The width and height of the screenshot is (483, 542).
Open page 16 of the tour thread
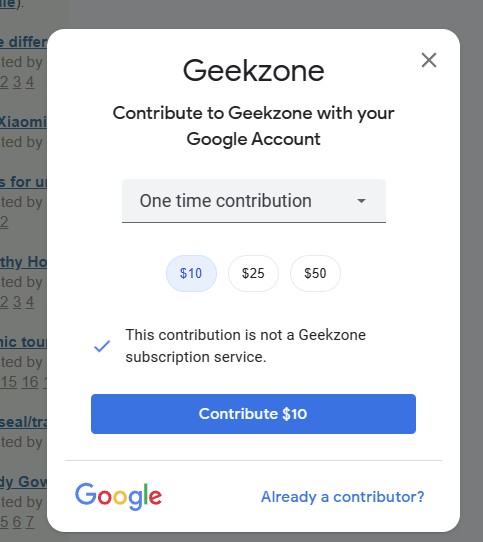click(x=30, y=382)
